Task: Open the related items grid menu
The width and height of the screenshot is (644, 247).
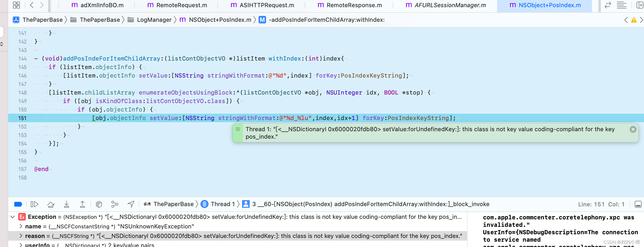Action: (16, 5)
